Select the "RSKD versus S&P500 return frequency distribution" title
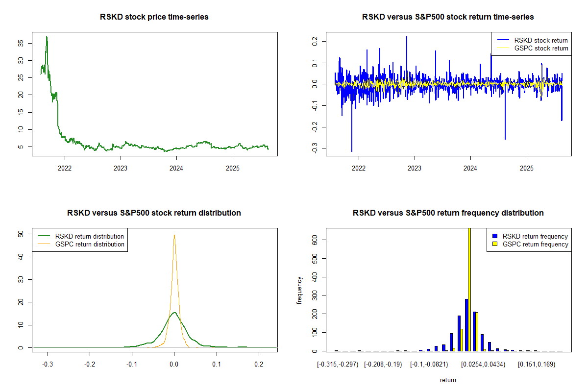 click(448, 213)
